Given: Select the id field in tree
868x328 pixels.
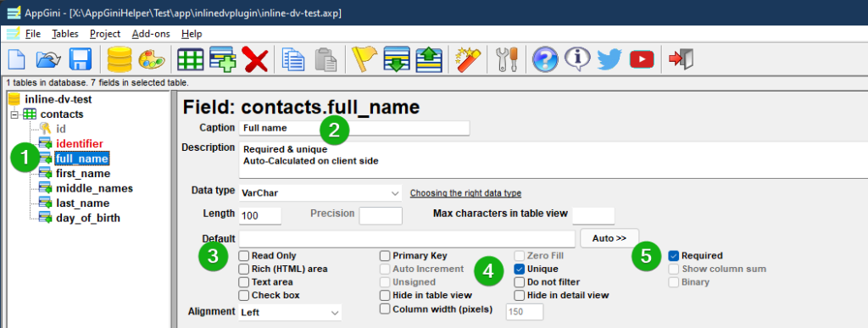Looking at the screenshot, I should click(61, 129).
